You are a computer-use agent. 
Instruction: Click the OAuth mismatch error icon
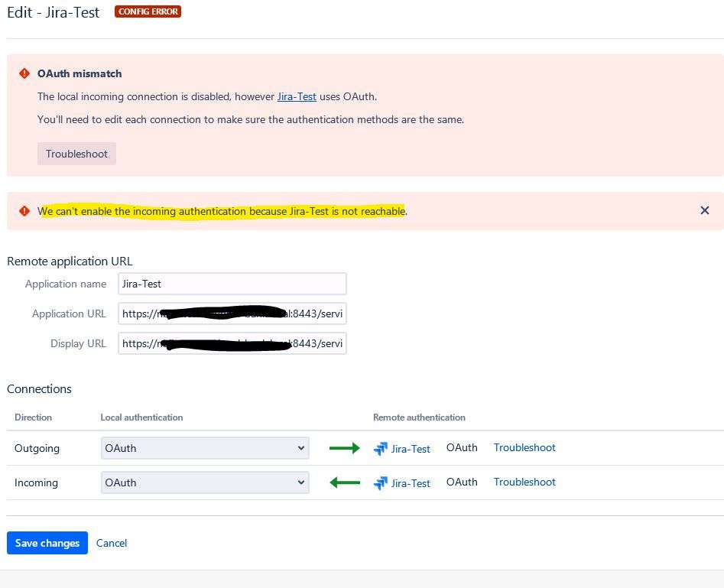[x=24, y=73]
